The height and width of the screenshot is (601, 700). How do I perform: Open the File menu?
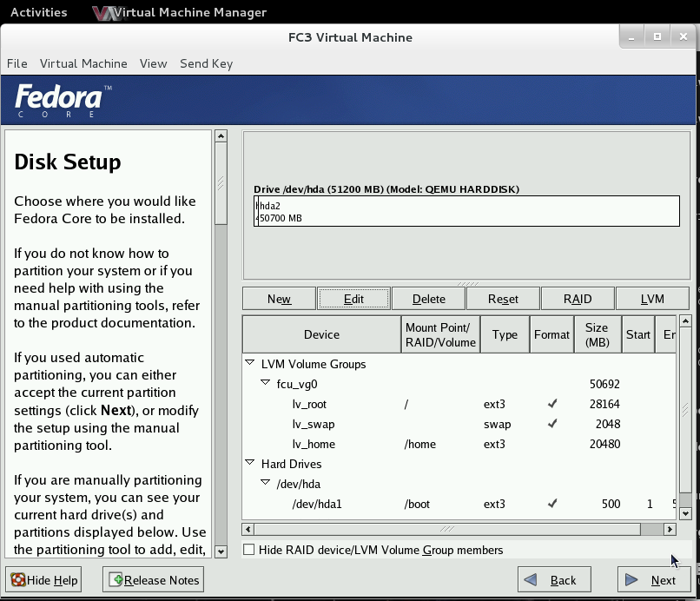point(17,63)
